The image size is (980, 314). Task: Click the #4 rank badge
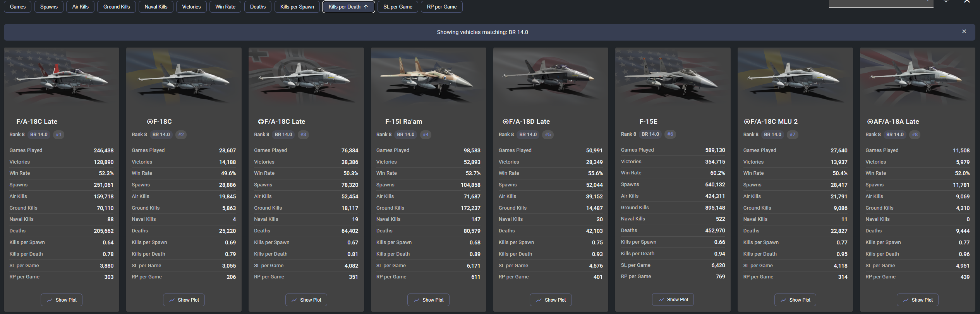[x=426, y=135]
